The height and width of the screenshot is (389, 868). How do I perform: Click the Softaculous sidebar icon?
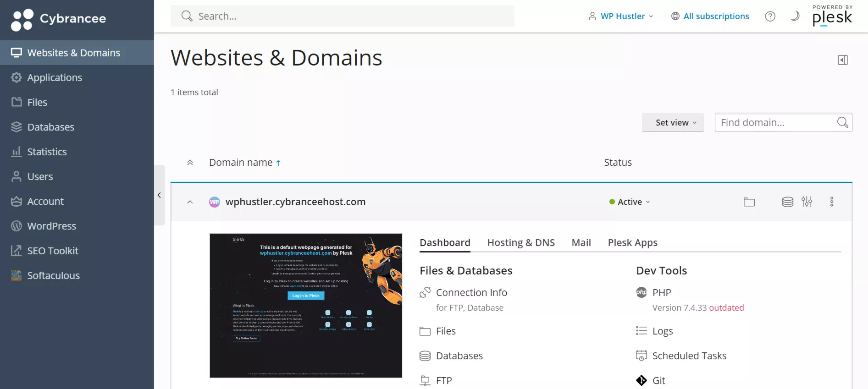tap(17, 275)
